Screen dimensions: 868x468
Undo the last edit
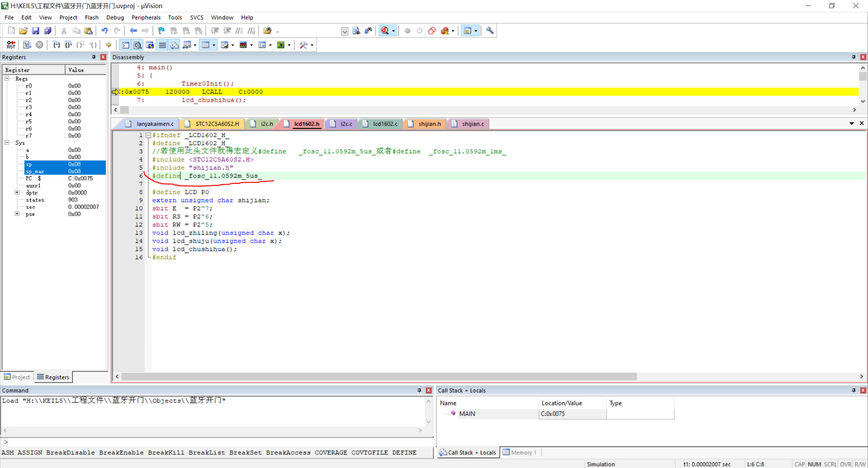coord(104,31)
